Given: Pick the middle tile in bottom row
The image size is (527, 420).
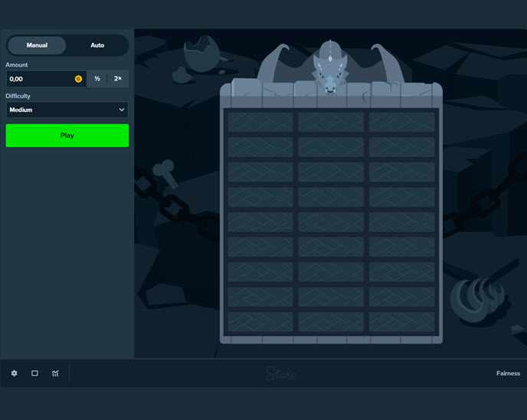Looking at the screenshot, I should (331, 321).
